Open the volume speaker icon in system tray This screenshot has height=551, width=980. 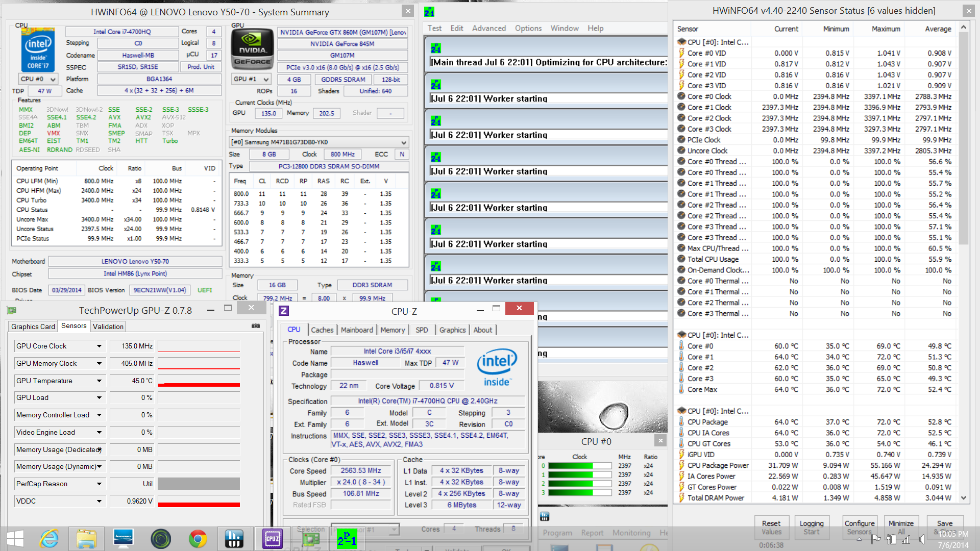click(922, 539)
